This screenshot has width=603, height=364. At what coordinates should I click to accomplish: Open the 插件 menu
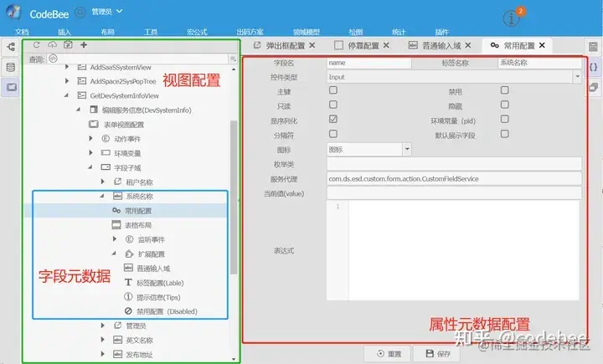pos(441,32)
